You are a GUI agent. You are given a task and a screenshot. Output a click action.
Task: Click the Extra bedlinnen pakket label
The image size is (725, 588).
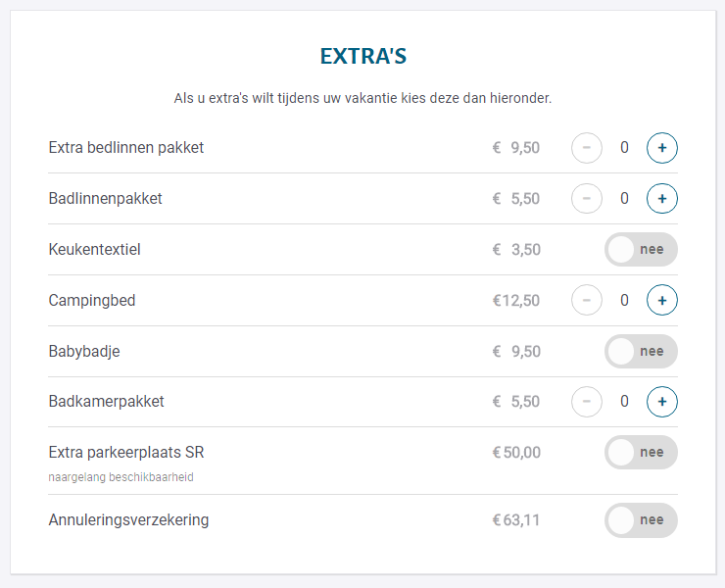pos(125,148)
